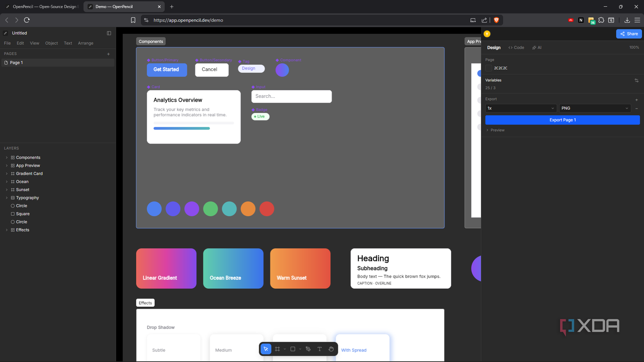Select the Design tab
This screenshot has height=362, width=644.
coord(494,48)
